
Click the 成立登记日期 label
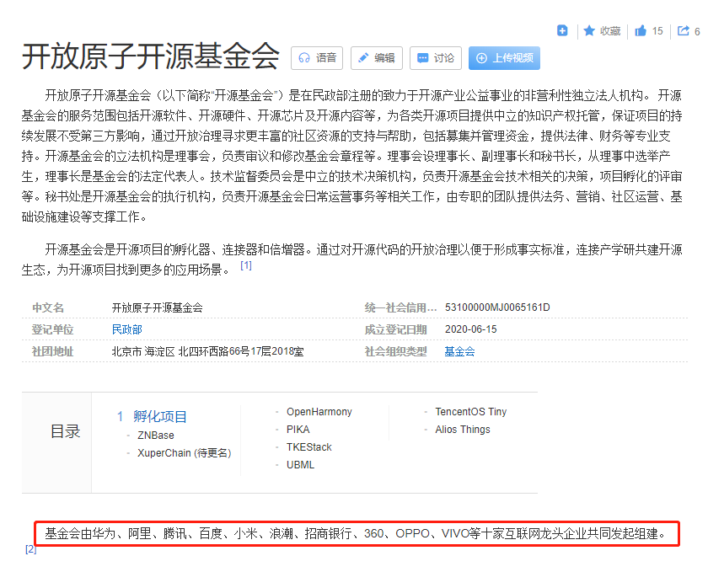point(395,329)
